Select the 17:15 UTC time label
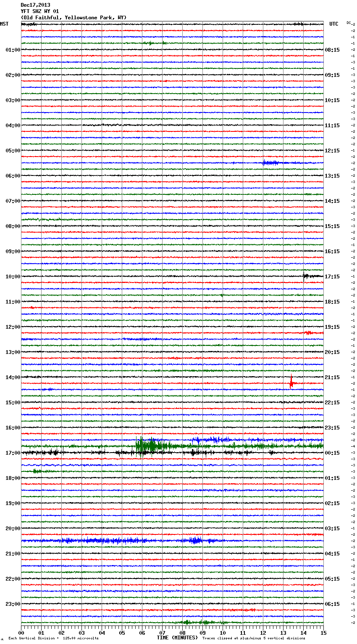This screenshot has width=357, height=644. pos(332,277)
